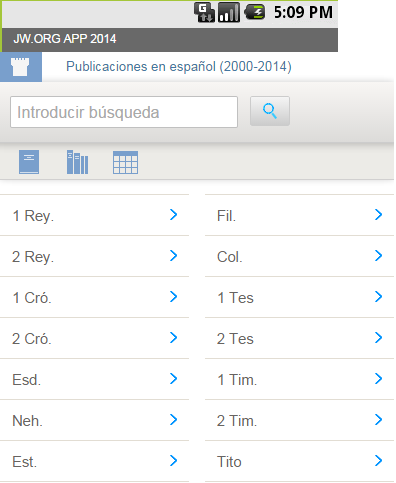Focus the Introducir búsqueda search field

coord(124,112)
